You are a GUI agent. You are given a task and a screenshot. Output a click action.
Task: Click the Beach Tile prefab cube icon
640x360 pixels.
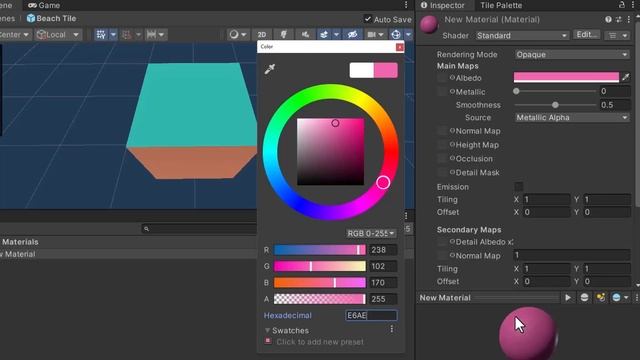(x=31, y=18)
